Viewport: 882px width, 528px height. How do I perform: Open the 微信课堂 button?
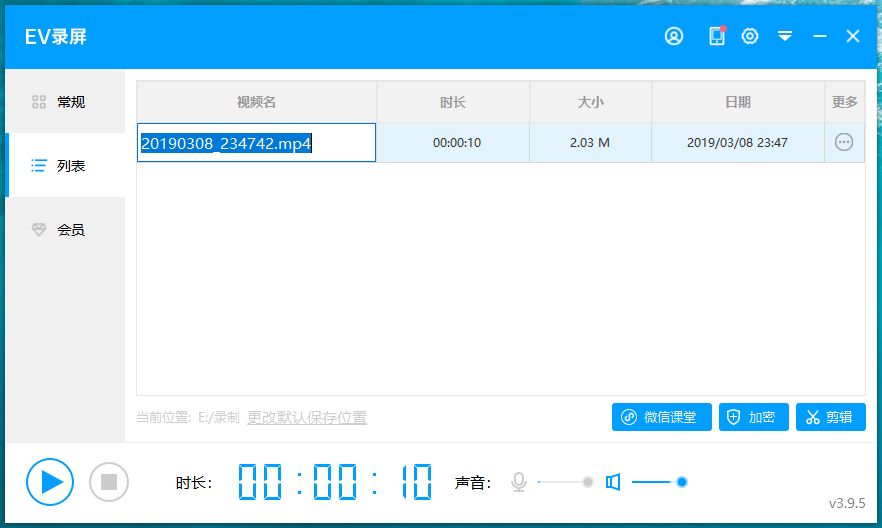(x=662, y=417)
